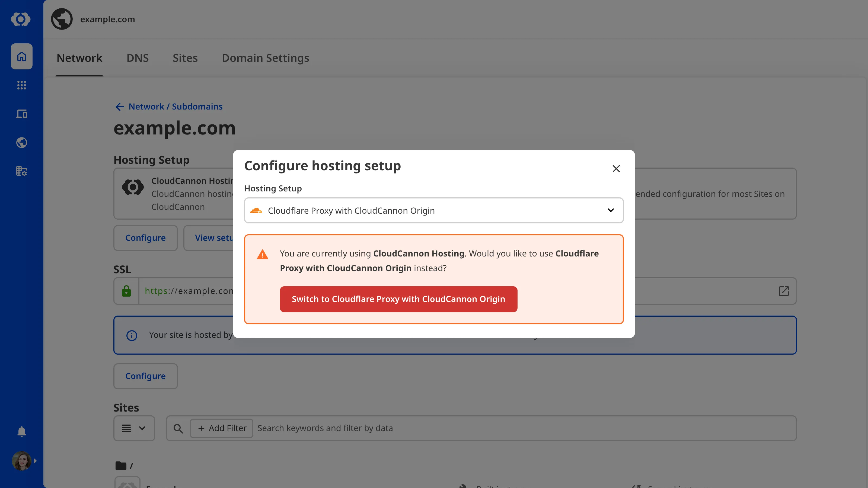This screenshot has width=868, height=488.
Task: Click the Configure button under Hosting Setup
Action: click(x=145, y=238)
